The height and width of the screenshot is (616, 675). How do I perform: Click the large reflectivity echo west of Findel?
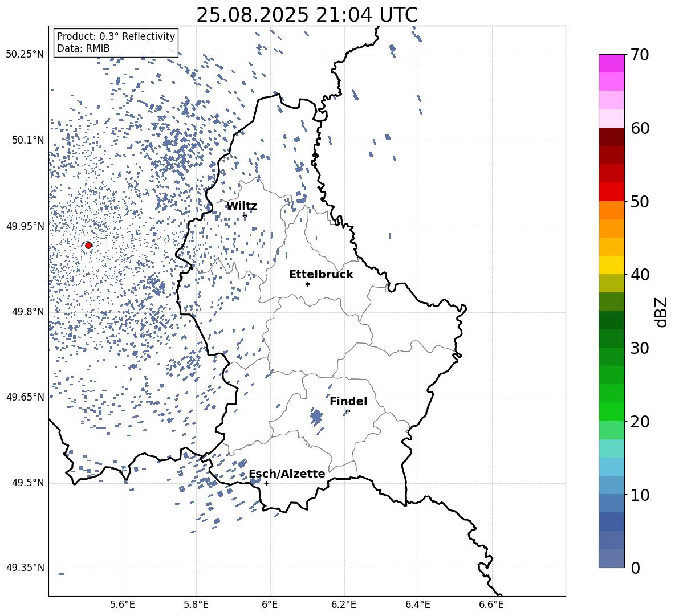click(316, 417)
